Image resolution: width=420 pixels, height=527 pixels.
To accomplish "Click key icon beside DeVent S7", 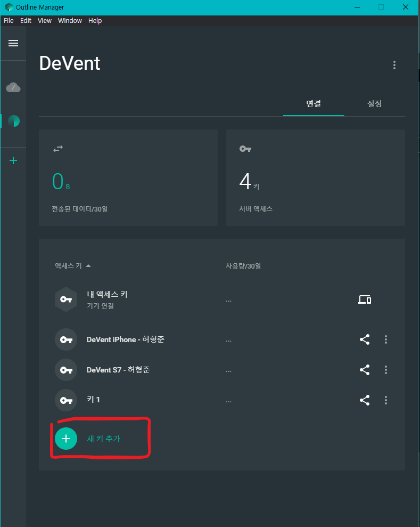I will pos(66,370).
